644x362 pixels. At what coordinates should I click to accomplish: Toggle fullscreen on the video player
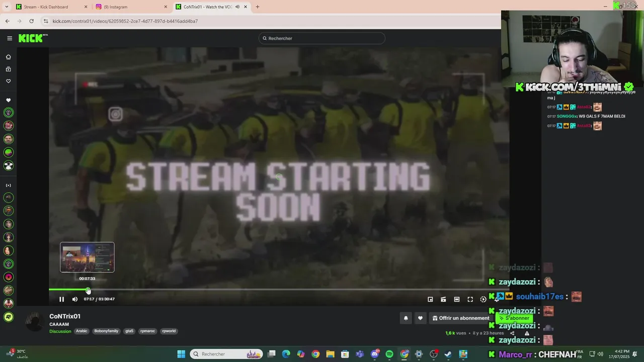pyautogui.click(x=470, y=299)
